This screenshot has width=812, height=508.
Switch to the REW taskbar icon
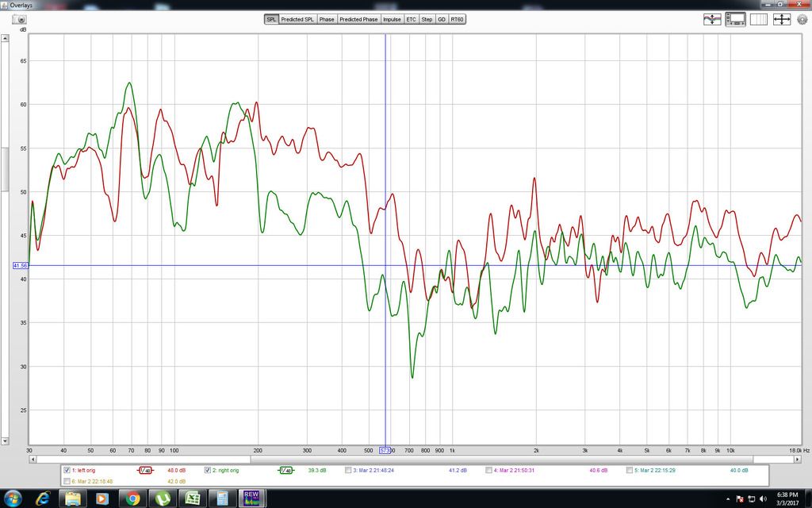(251, 498)
